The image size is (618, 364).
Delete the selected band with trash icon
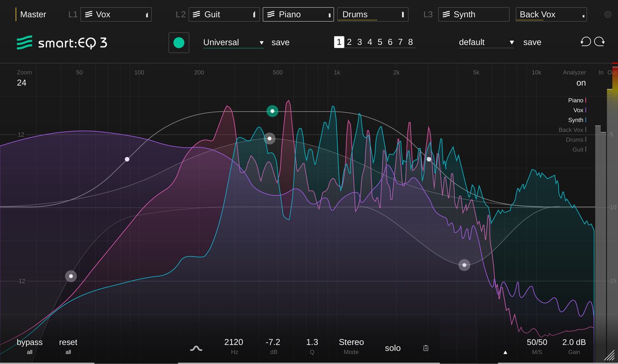426,348
